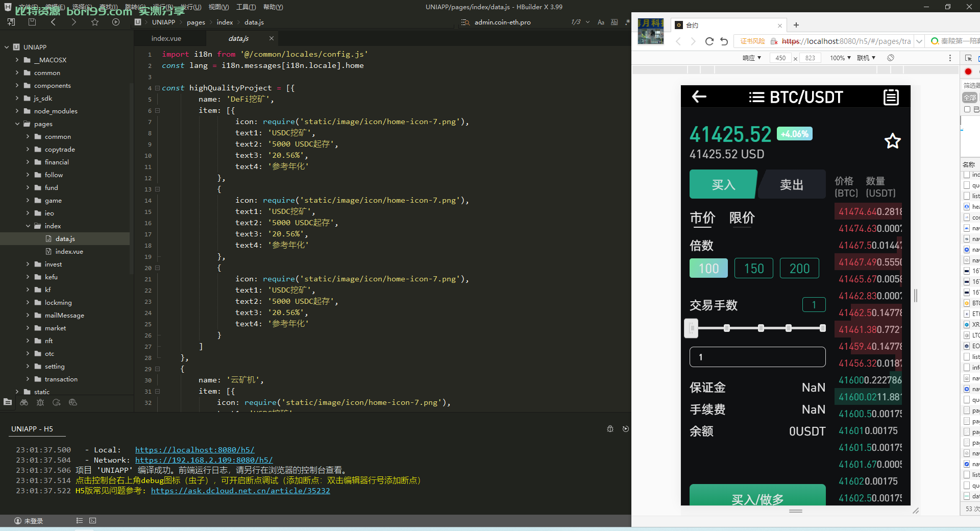Select the 200 leverage multiplier
980x531 pixels.
(x=799, y=268)
